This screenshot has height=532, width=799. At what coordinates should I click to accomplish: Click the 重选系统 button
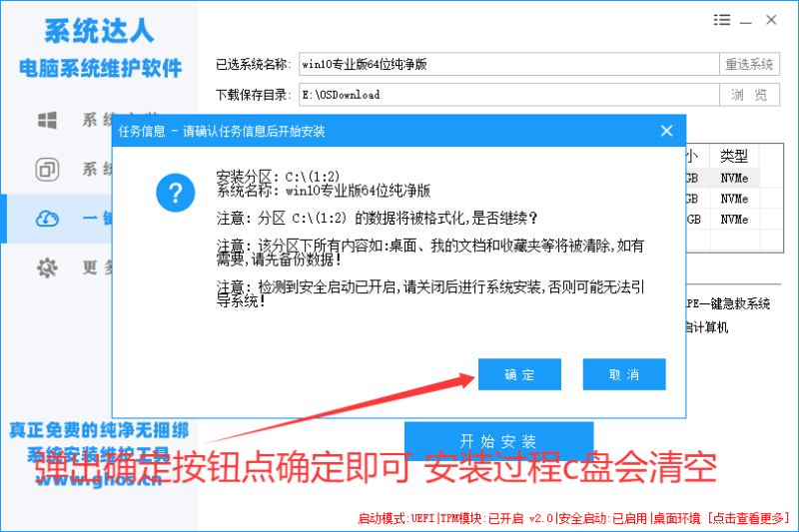[x=749, y=64]
